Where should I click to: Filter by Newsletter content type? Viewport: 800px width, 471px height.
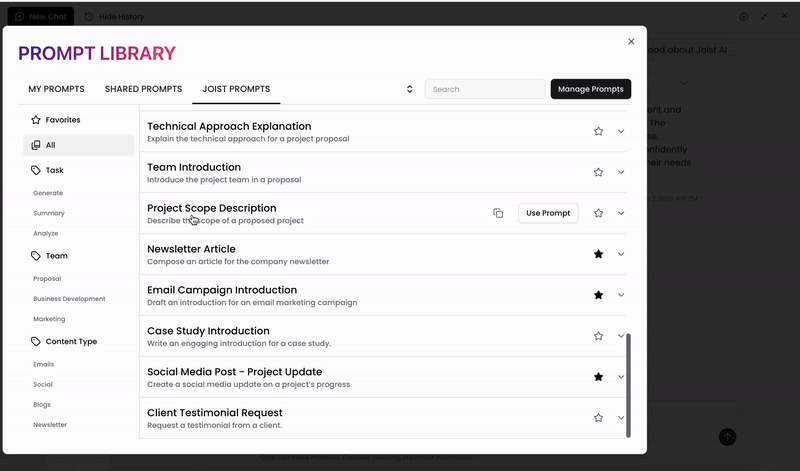[50, 425]
